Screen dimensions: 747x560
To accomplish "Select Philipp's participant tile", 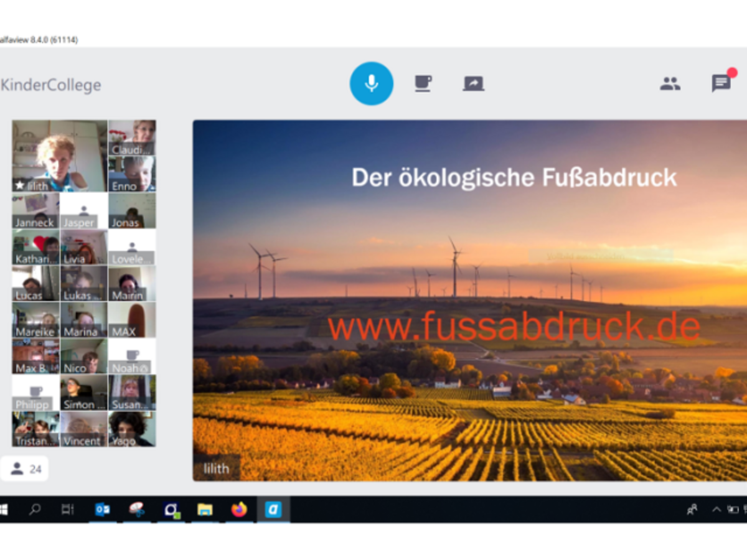I will coord(35,393).
